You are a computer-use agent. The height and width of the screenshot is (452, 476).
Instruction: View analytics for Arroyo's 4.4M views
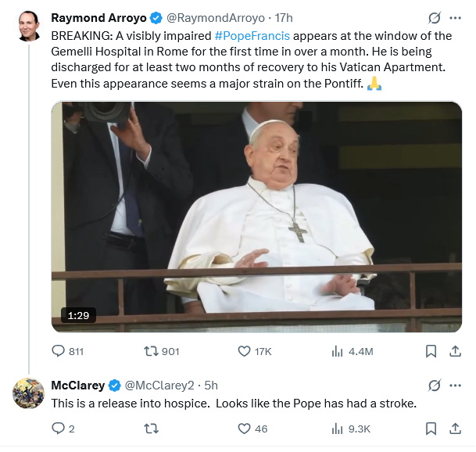338,351
